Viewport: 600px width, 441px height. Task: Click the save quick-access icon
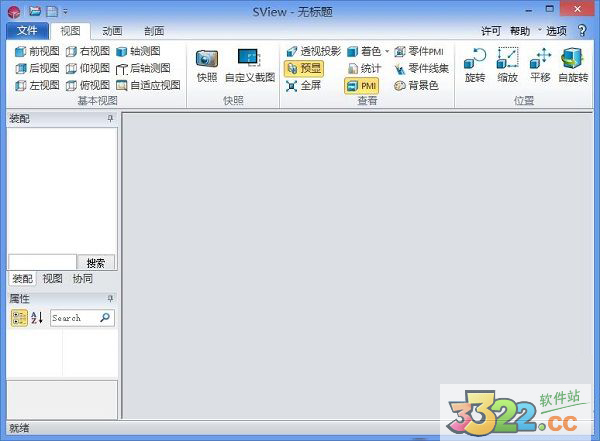pyautogui.click(x=52, y=11)
